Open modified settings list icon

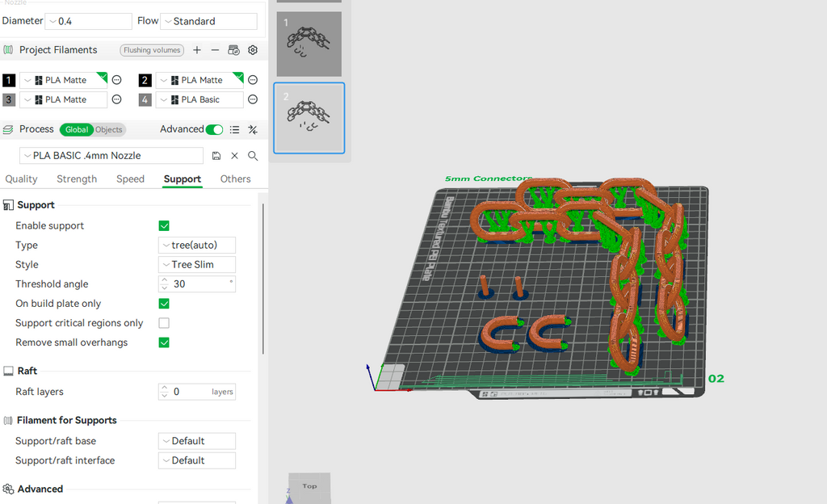coord(235,130)
